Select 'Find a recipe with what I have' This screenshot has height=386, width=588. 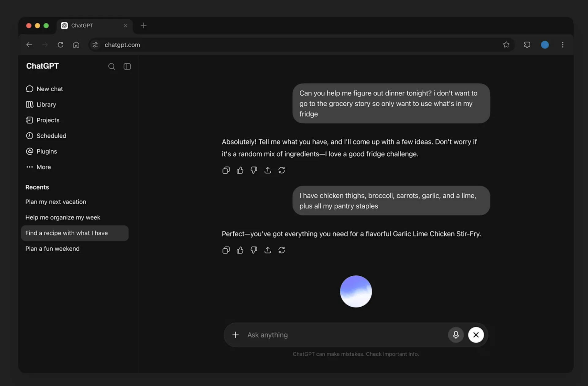[x=75, y=233]
